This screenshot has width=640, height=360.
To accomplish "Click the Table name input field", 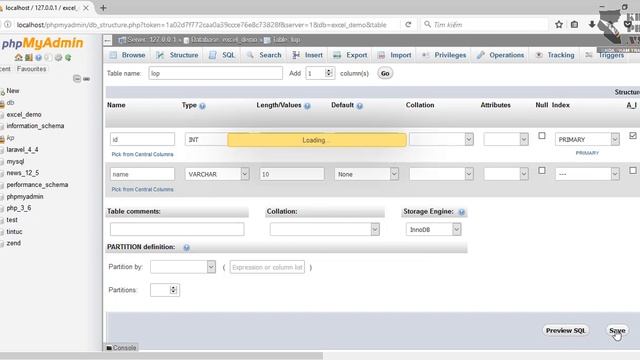I will tap(216, 73).
